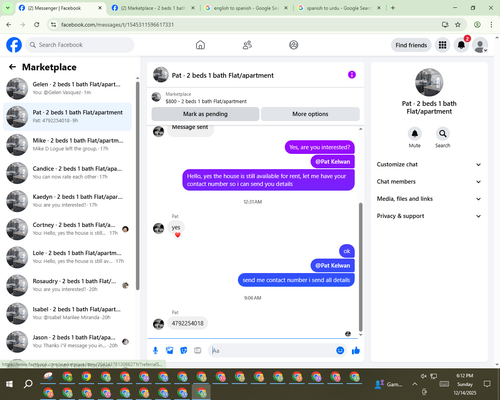The height and width of the screenshot is (400, 500).
Task: Open Windows Start menu
Action: [x=9, y=384]
